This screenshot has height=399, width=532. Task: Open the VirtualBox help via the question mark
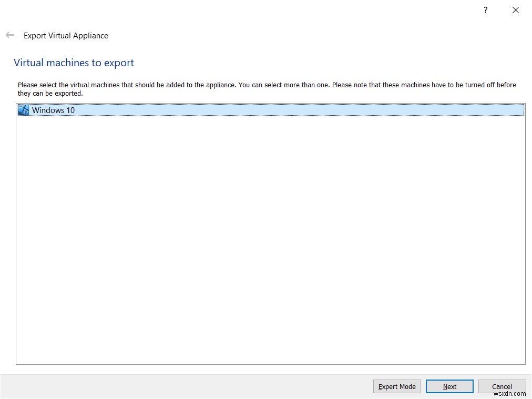(x=485, y=10)
